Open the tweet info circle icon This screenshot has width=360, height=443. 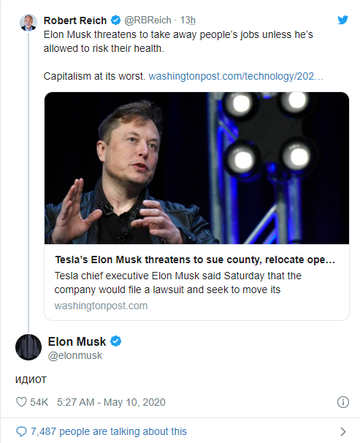coord(343,402)
